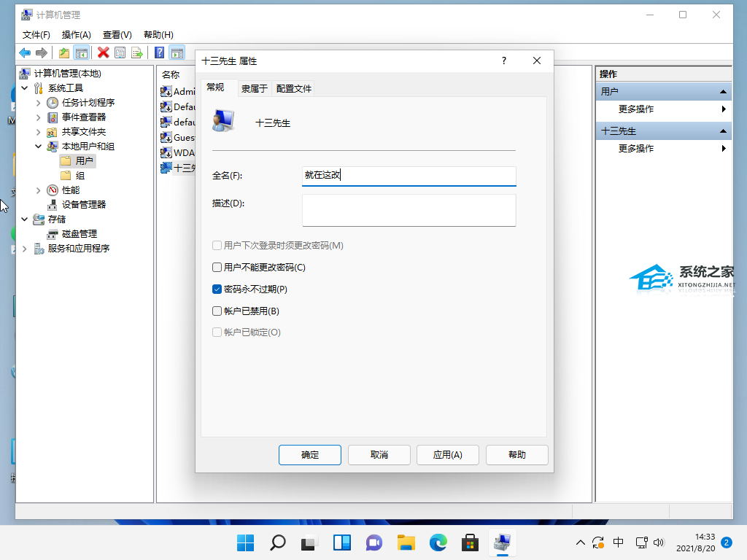Viewport: 747px width, 560px height.
Task: Open properties using the toolbar icon
Action: [120, 52]
